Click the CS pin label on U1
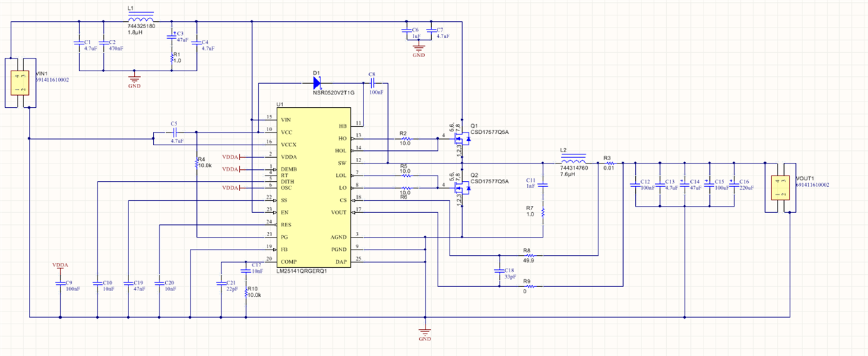Screen dimensions: 868x356 point(344,200)
